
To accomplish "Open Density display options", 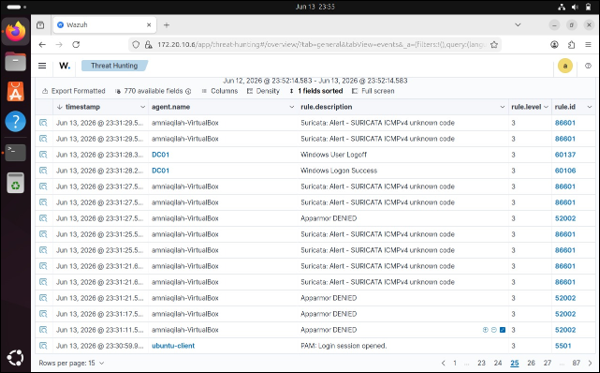I will tap(263, 91).
